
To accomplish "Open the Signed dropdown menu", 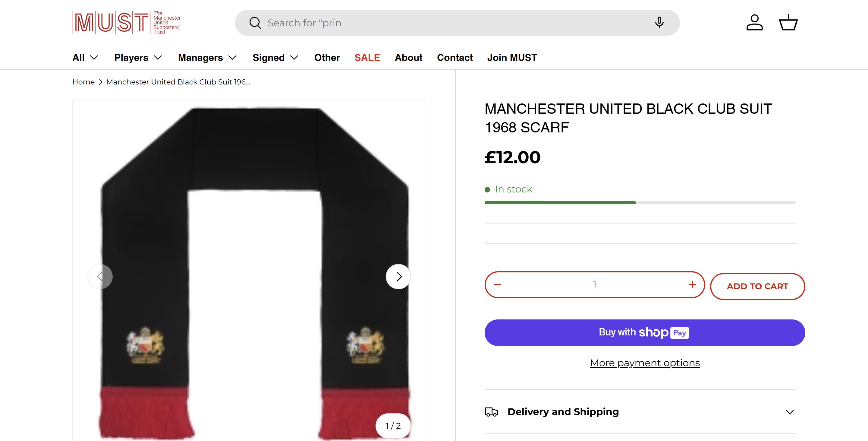I will pos(275,58).
